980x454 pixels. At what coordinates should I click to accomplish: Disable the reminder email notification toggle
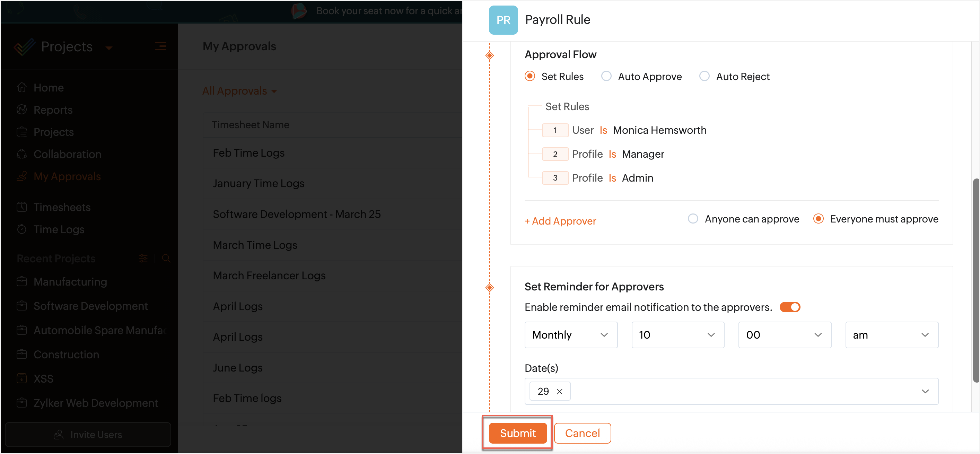pyautogui.click(x=789, y=307)
